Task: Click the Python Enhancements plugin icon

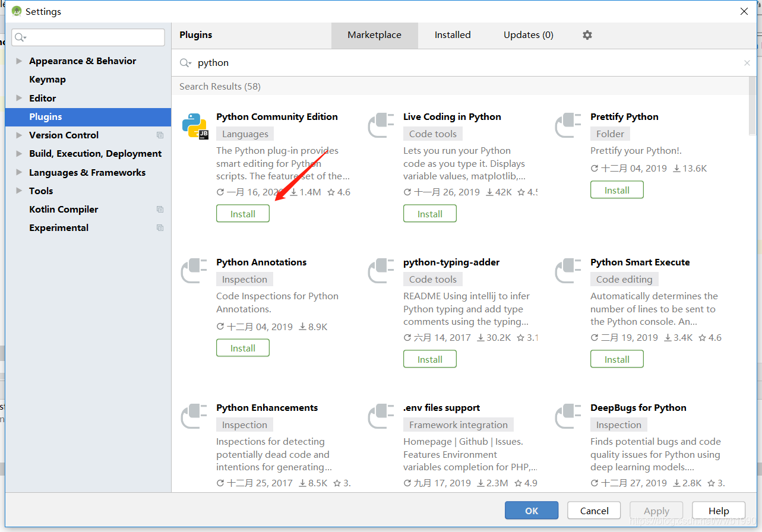Action: tap(195, 416)
